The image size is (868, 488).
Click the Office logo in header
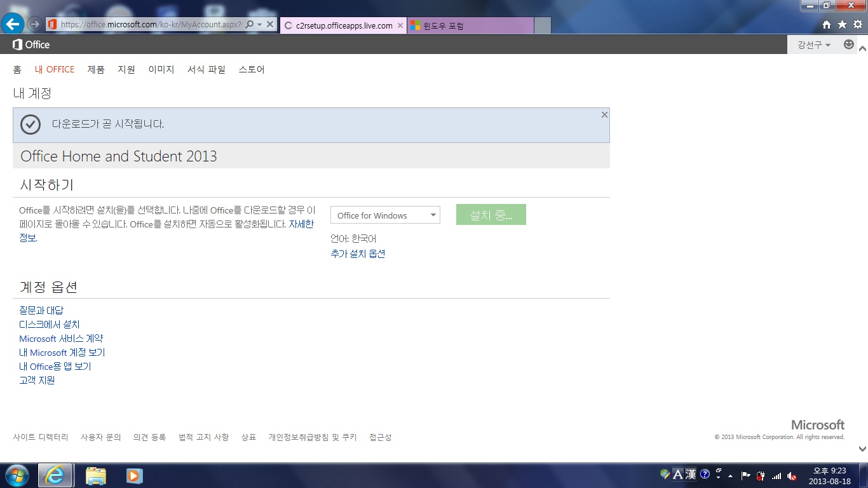click(31, 44)
